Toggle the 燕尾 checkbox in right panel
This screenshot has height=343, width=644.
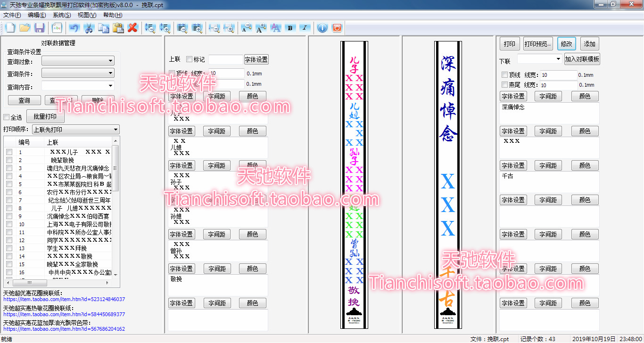(505, 85)
